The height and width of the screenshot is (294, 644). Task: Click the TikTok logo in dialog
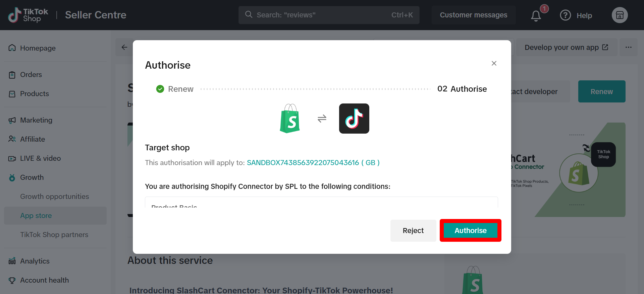click(x=354, y=119)
